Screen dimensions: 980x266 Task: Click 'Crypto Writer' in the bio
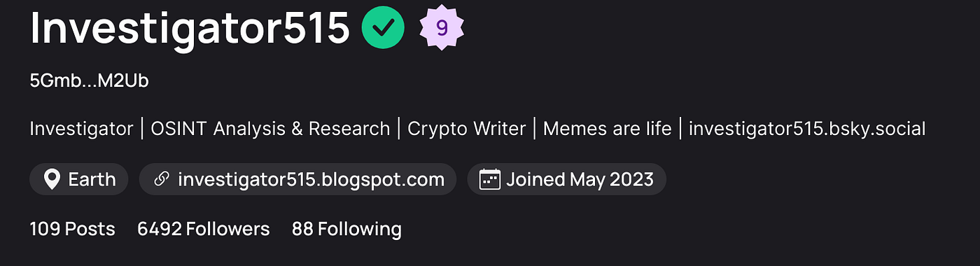467,129
